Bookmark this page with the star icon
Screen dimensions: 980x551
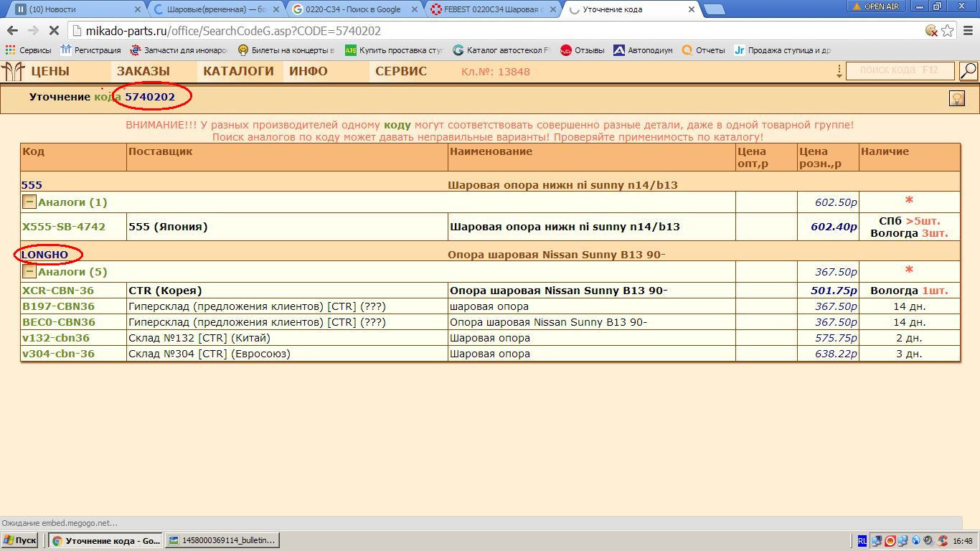point(948,31)
